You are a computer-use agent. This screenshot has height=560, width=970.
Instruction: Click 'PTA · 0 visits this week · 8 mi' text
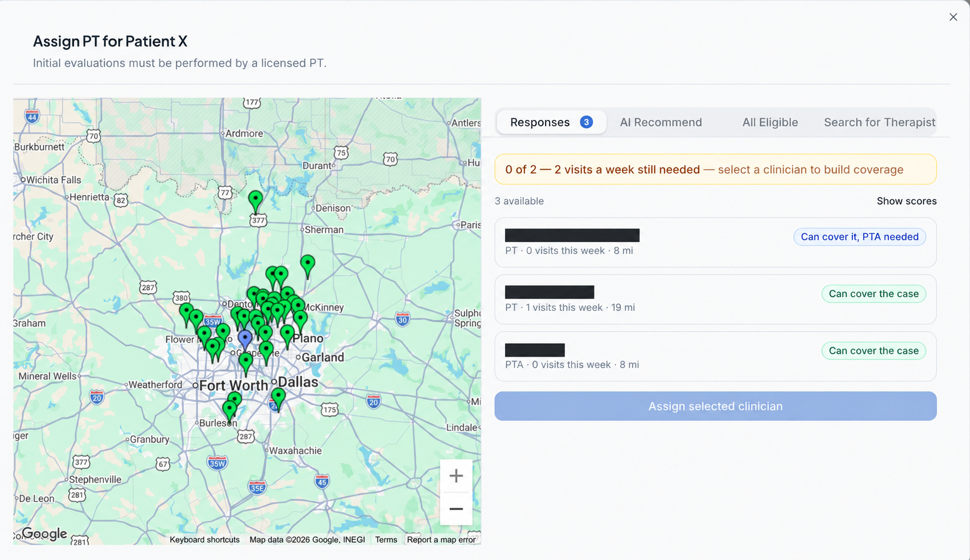click(x=572, y=364)
